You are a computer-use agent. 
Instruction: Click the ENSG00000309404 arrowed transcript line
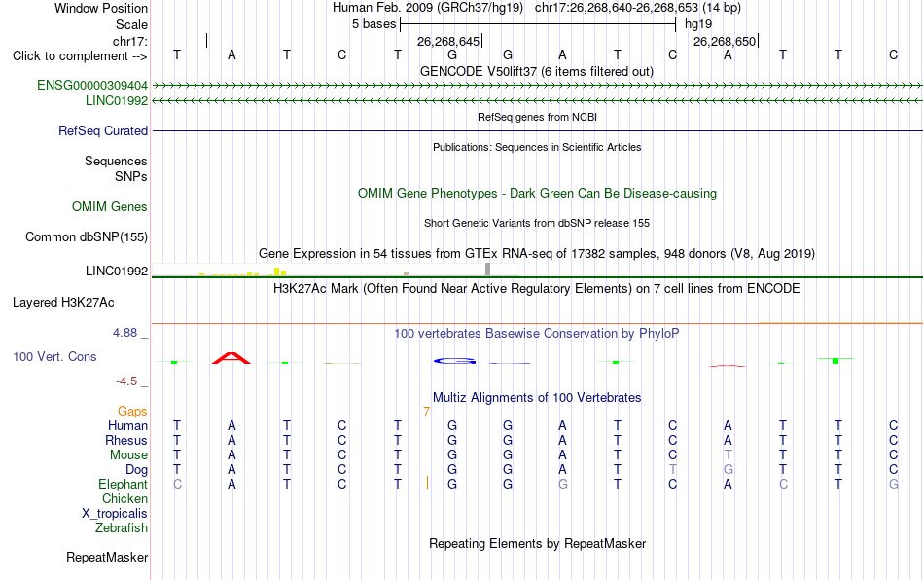pyautogui.click(x=537, y=86)
